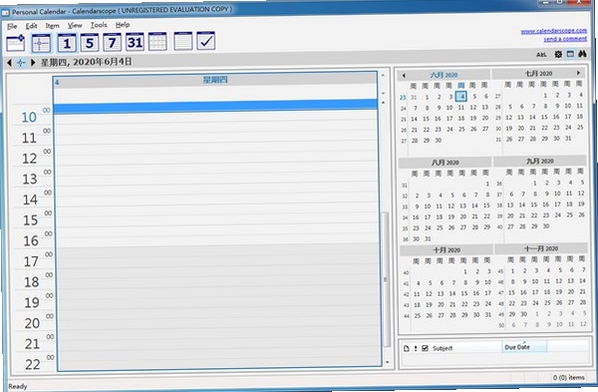Open the Item menu

tap(52, 26)
